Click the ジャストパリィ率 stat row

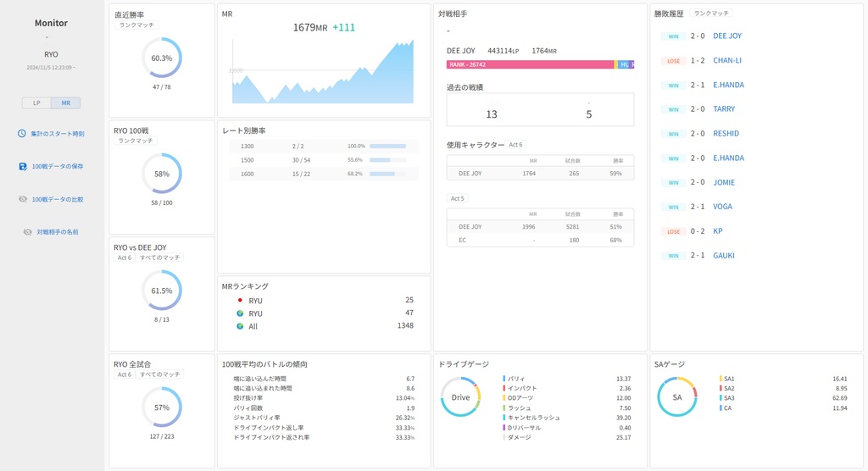pos(323,418)
